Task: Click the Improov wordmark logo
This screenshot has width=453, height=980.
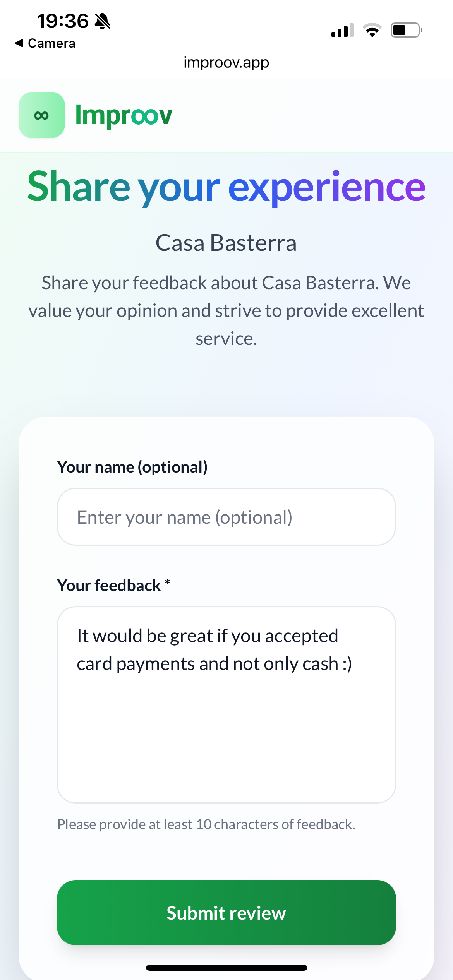Action: point(124,115)
